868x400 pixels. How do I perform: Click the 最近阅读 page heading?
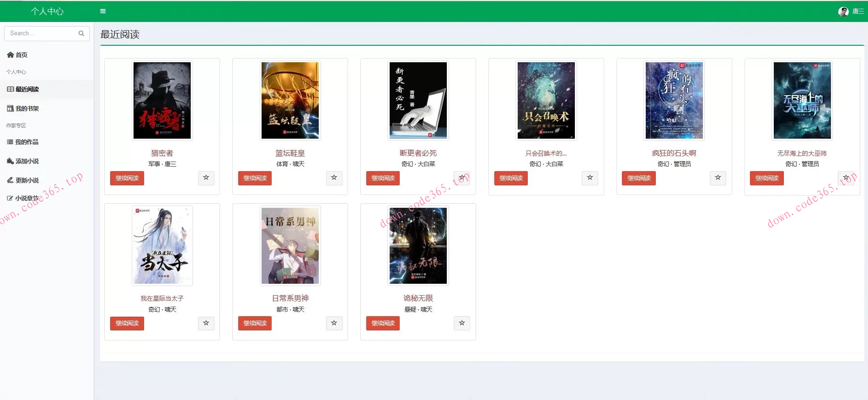click(x=120, y=34)
